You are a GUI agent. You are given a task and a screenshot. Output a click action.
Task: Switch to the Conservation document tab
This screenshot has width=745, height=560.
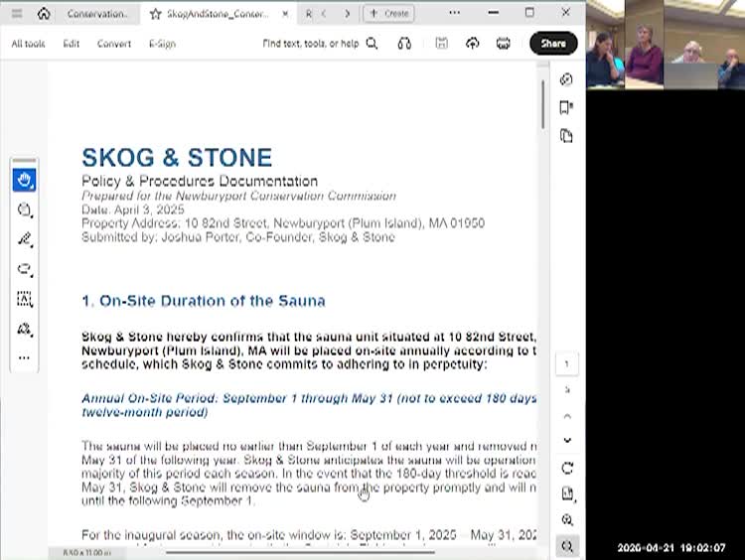click(x=96, y=14)
